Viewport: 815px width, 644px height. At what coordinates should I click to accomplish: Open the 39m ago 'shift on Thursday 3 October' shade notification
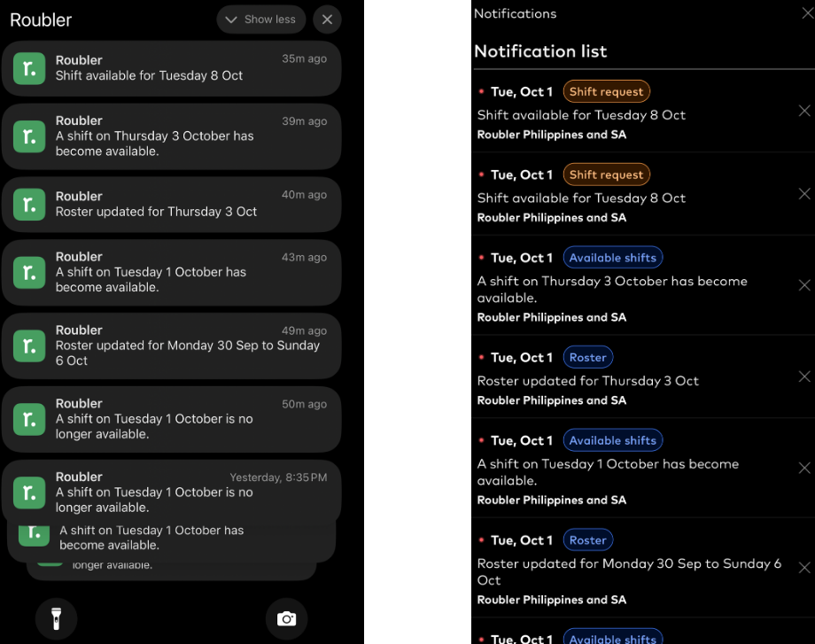tap(172, 136)
